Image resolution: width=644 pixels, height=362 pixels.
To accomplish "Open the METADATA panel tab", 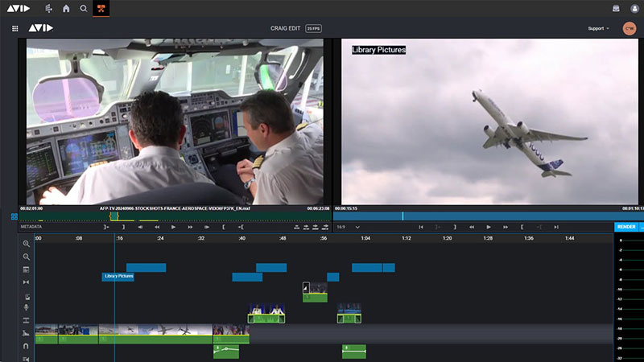I will 31,227.
